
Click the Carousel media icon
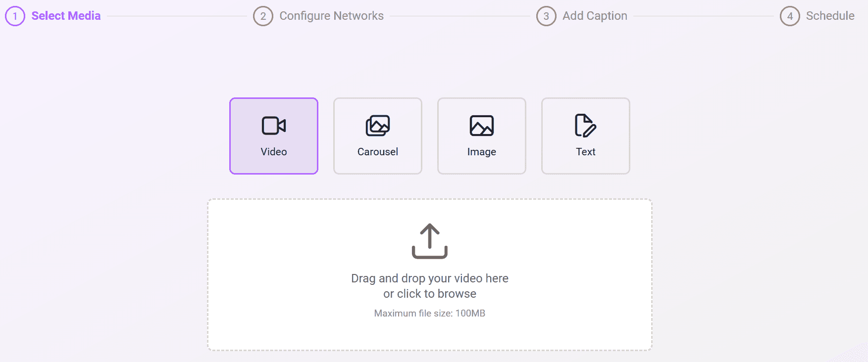377,125
